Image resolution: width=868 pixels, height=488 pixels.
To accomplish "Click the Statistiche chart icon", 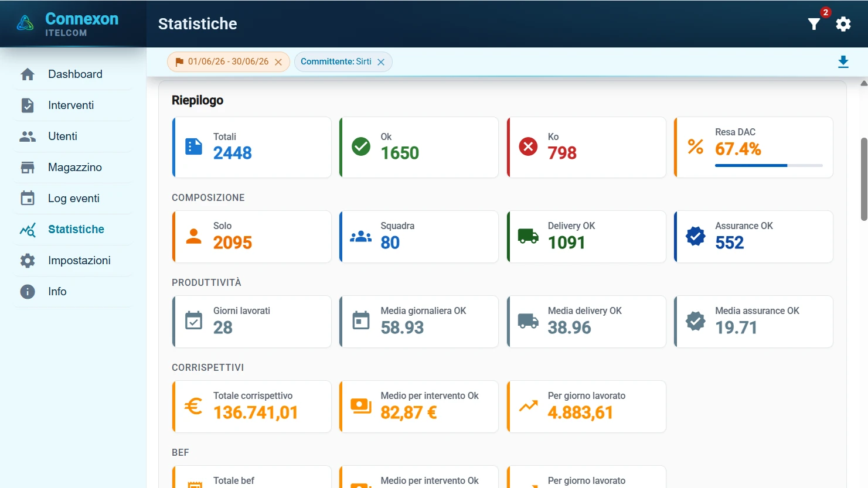I will point(28,230).
